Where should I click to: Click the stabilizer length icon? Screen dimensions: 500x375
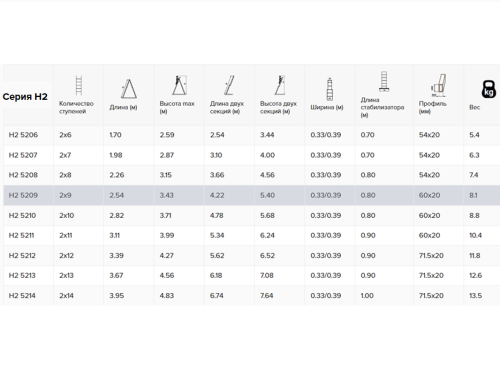point(384,81)
